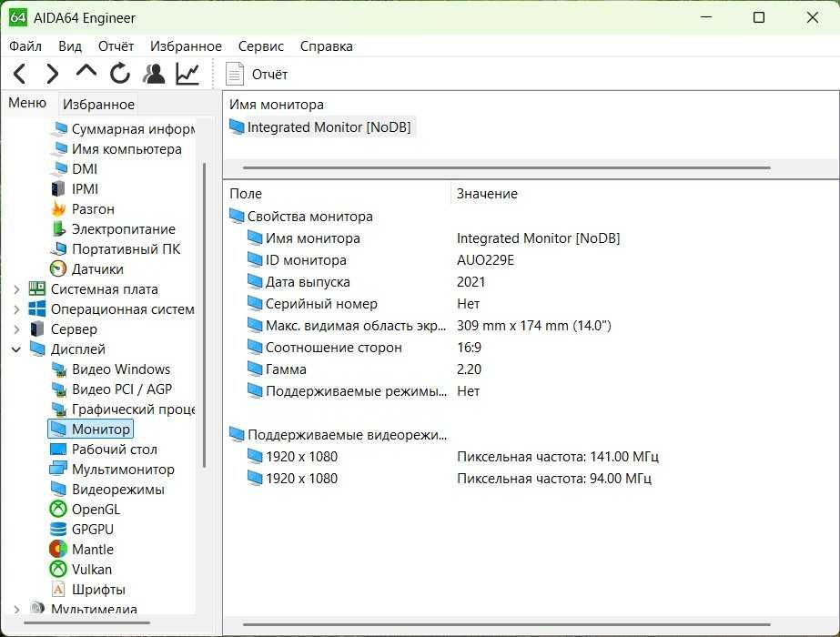Viewport: 840px width, 637px height.
Task: Click the tree panel horizontal scrollbar
Action: click(x=86, y=623)
